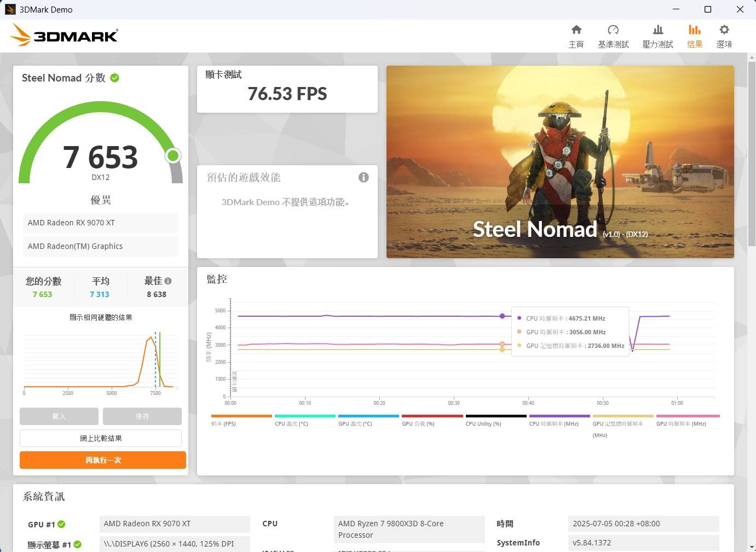Click the info icon beside 最佳
This screenshot has height=552, width=756.
coord(168,281)
